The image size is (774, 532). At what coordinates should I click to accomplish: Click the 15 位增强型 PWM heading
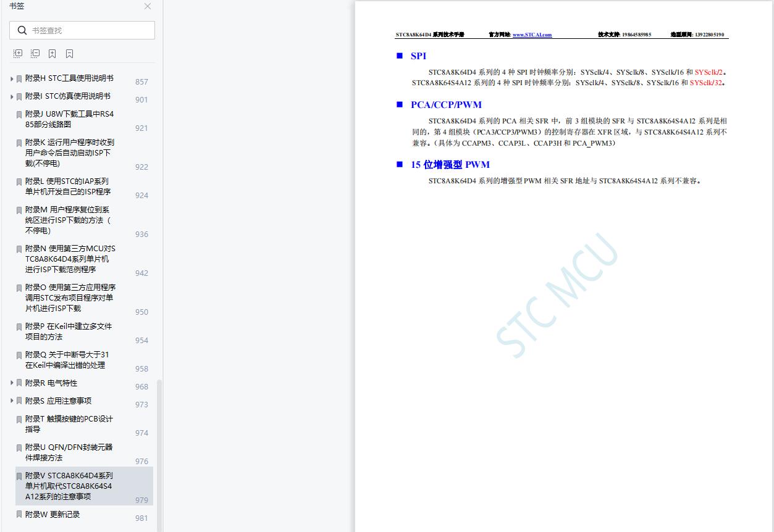coord(450,165)
